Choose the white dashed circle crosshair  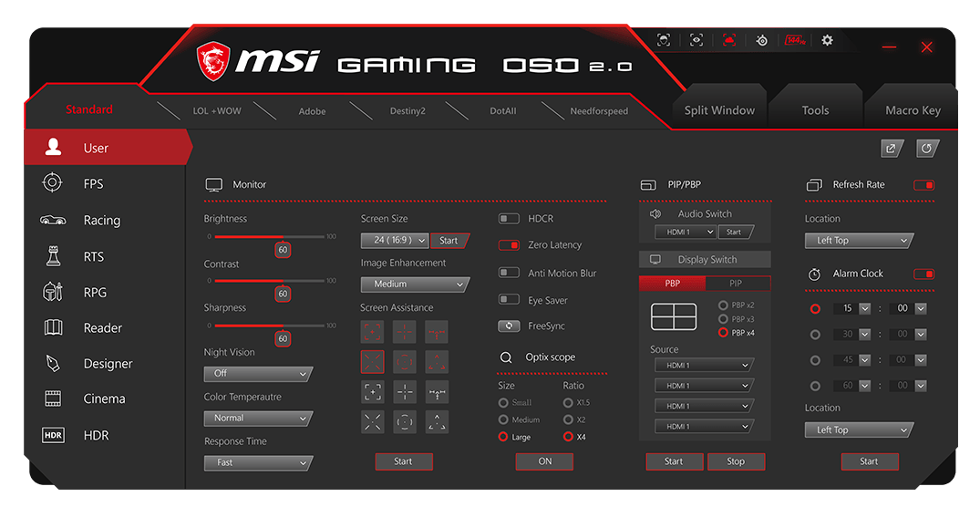tap(404, 421)
